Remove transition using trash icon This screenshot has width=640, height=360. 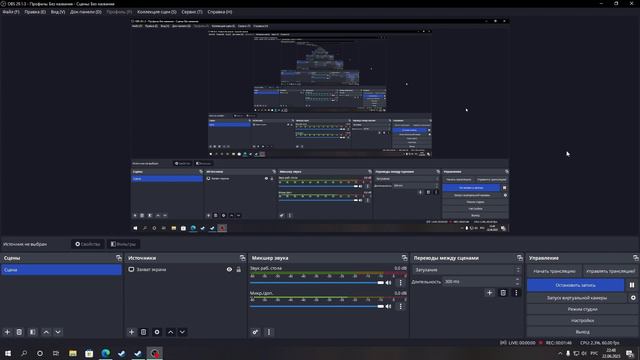pos(503,293)
